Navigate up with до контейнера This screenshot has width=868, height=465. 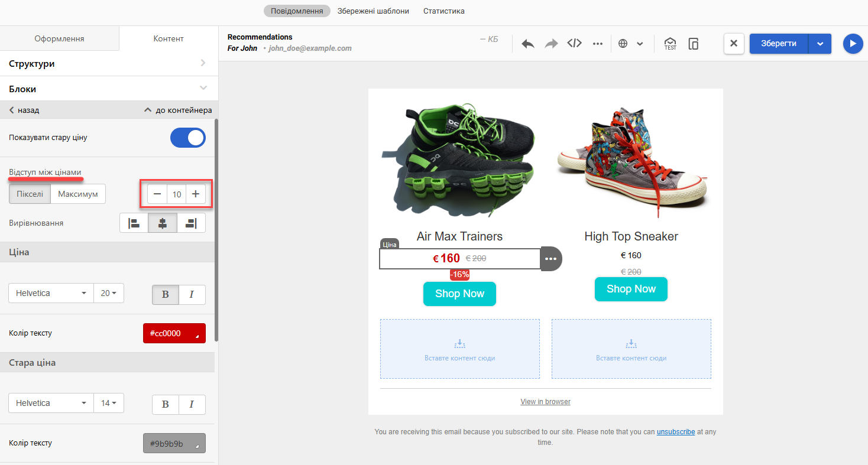(x=178, y=110)
